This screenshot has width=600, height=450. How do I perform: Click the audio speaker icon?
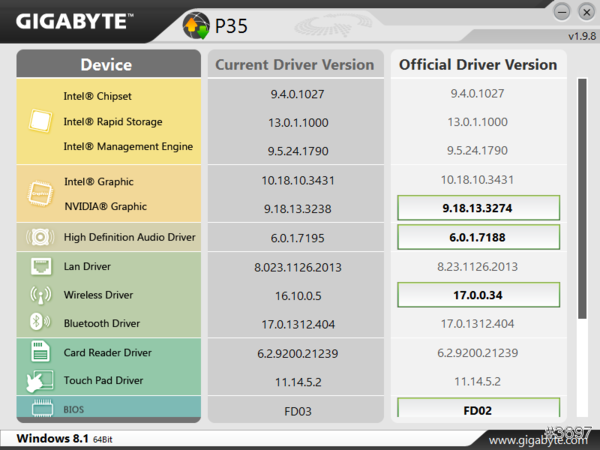pyautogui.click(x=40, y=237)
